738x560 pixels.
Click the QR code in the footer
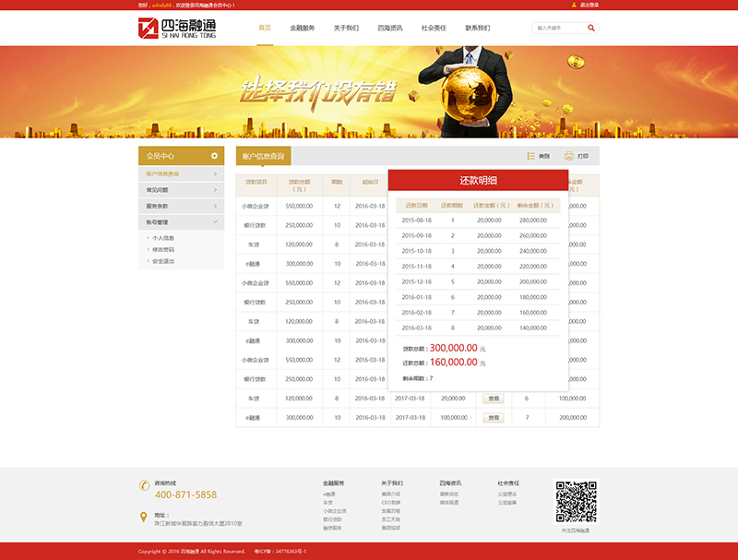coord(576,502)
